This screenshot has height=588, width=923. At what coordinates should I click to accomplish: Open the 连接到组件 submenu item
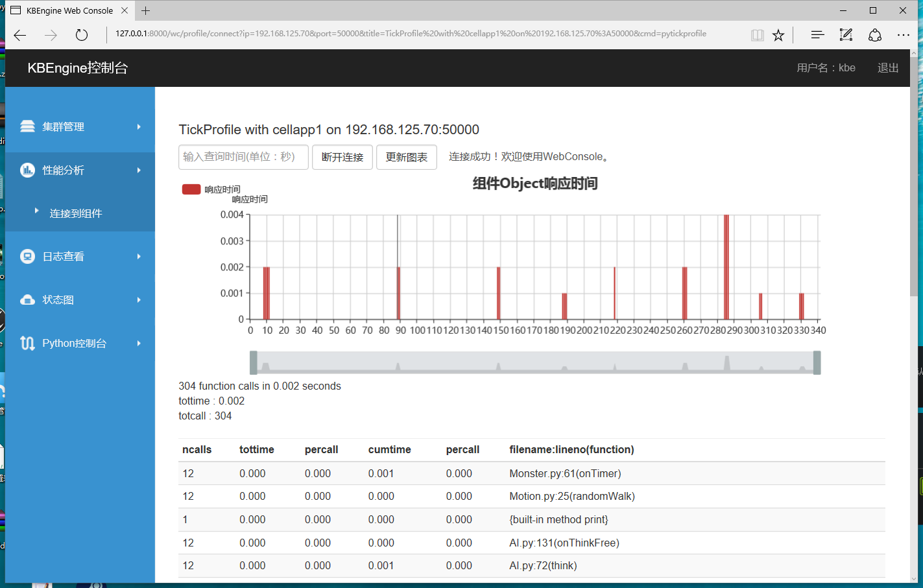pos(76,213)
